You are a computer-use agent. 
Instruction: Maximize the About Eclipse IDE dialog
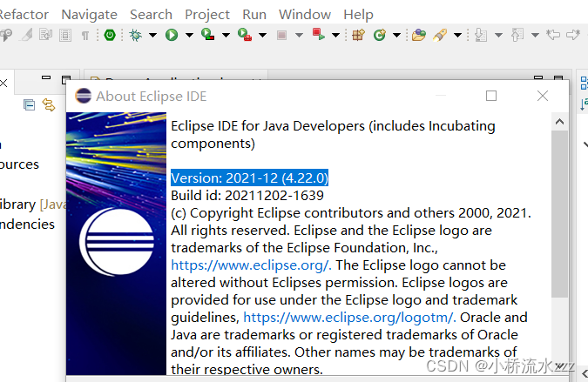coord(491,96)
